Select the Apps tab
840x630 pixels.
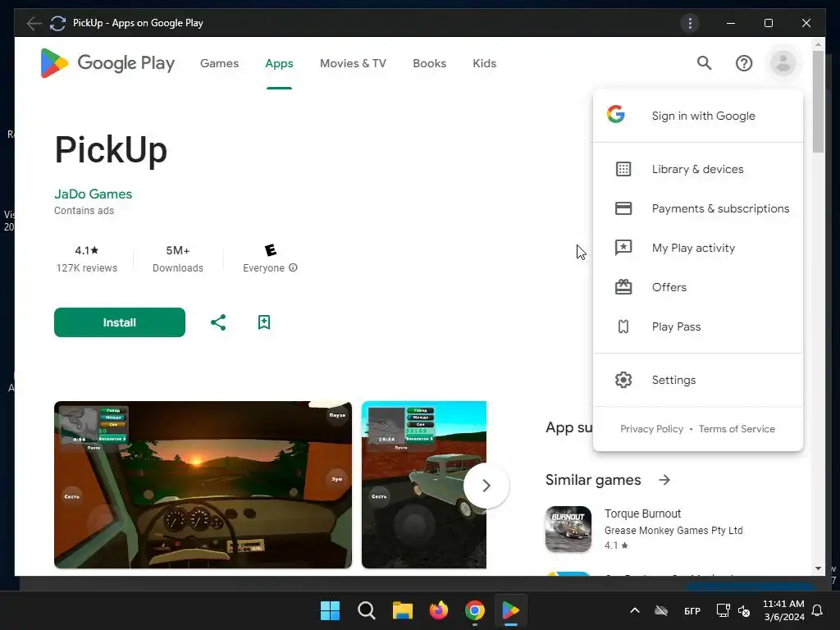[279, 63]
